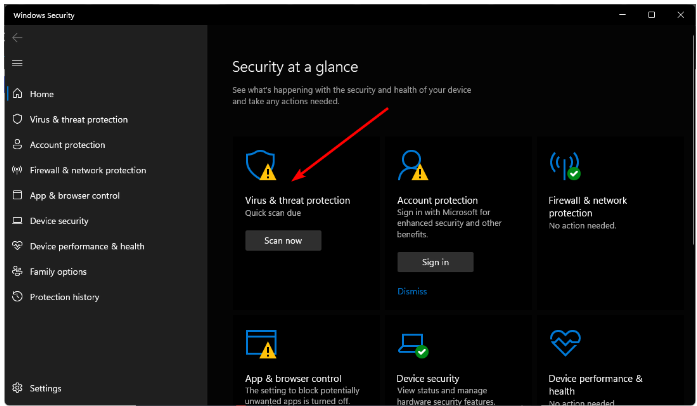Click the Home house icon in sidebar
697x406 pixels.
tap(17, 93)
